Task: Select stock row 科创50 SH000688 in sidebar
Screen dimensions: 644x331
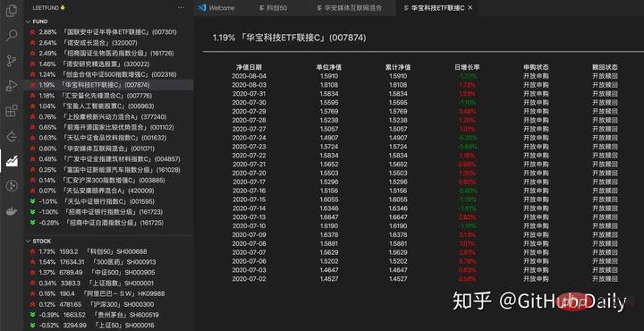Action: (109, 251)
